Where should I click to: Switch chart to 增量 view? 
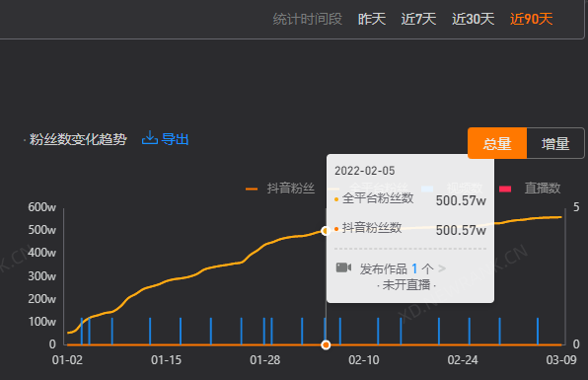pyautogui.click(x=555, y=143)
